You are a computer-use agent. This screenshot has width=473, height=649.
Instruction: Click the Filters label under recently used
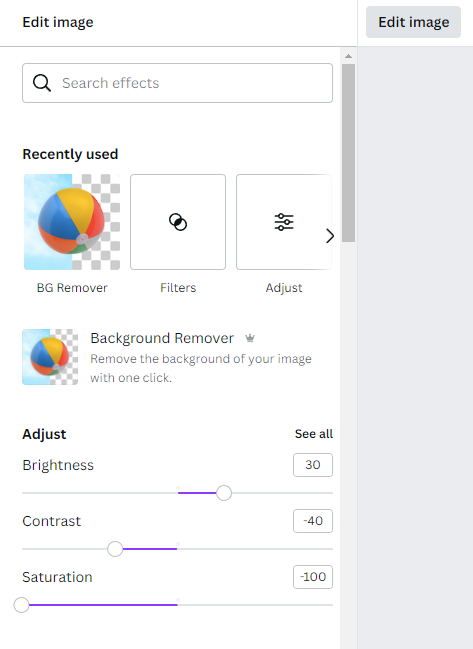click(x=178, y=288)
